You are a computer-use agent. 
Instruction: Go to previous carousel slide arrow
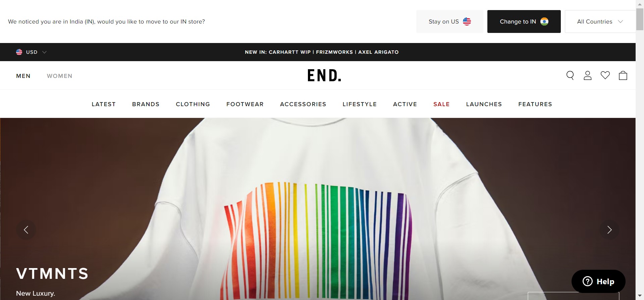pos(26,230)
